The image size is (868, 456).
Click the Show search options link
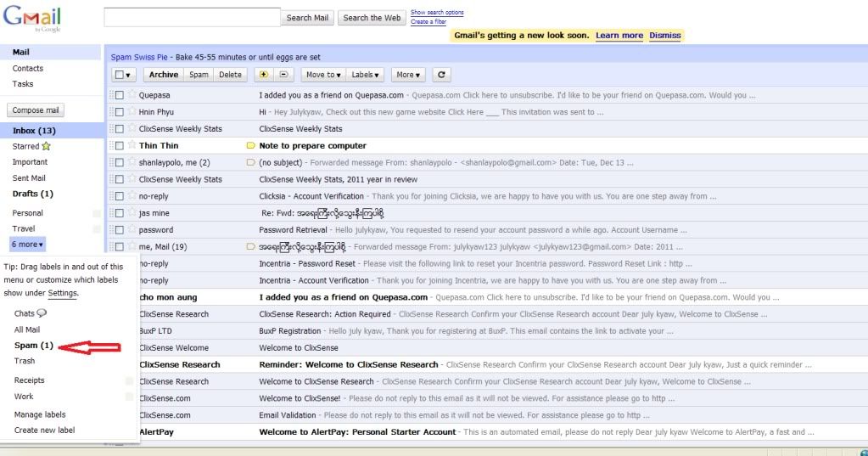(437, 12)
